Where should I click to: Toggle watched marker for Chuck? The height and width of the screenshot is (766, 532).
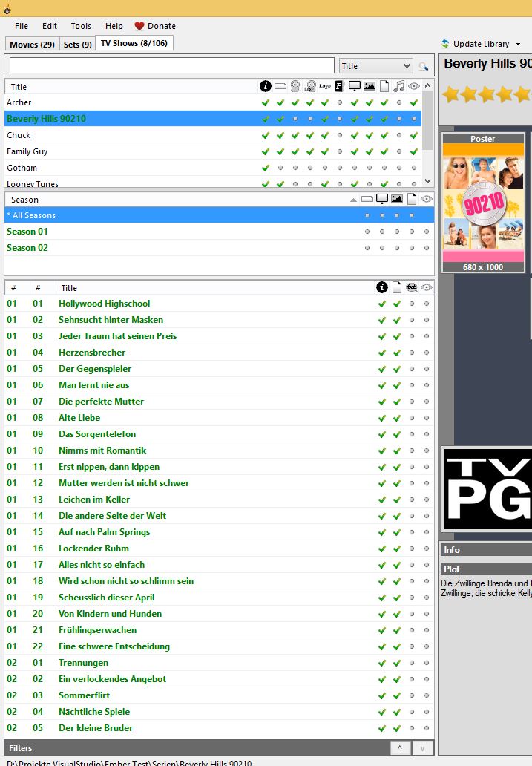coord(414,135)
